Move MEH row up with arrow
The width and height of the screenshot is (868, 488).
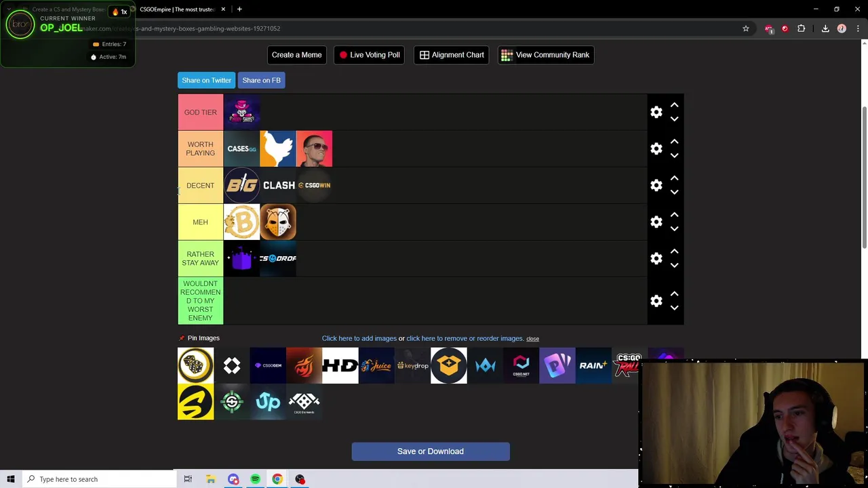pos(674,215)
